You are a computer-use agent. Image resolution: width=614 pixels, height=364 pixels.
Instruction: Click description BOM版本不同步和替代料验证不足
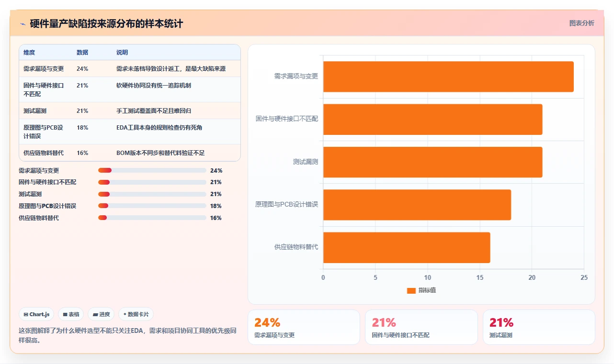(x=160, y=153)
